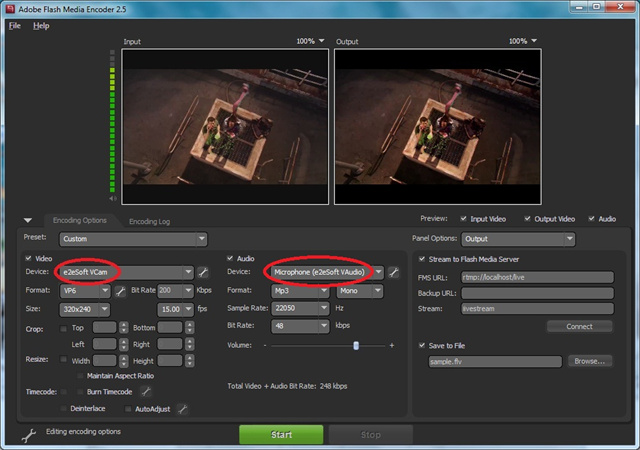Viewport: 640px width, 450px height.
Task: Click the FMS URL input field
Action: pos(537,277)
